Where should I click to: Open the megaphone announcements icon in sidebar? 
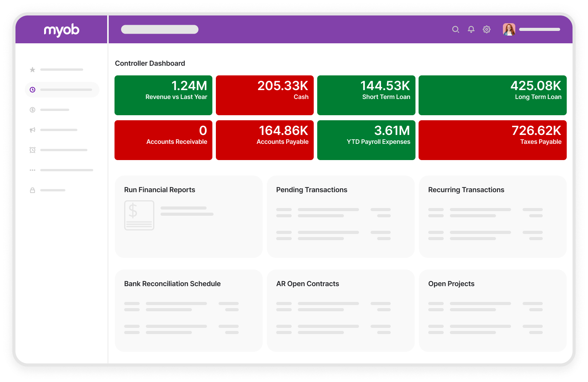(x=32, y=130)
